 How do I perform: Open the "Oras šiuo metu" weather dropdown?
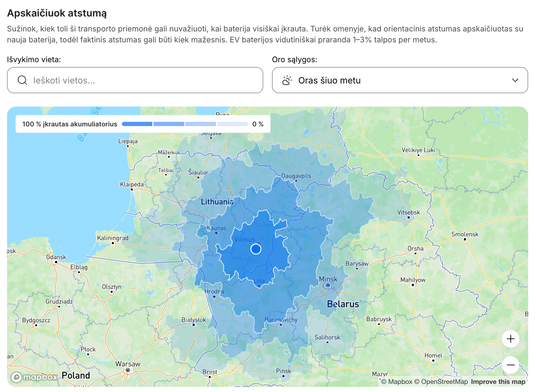400,80
